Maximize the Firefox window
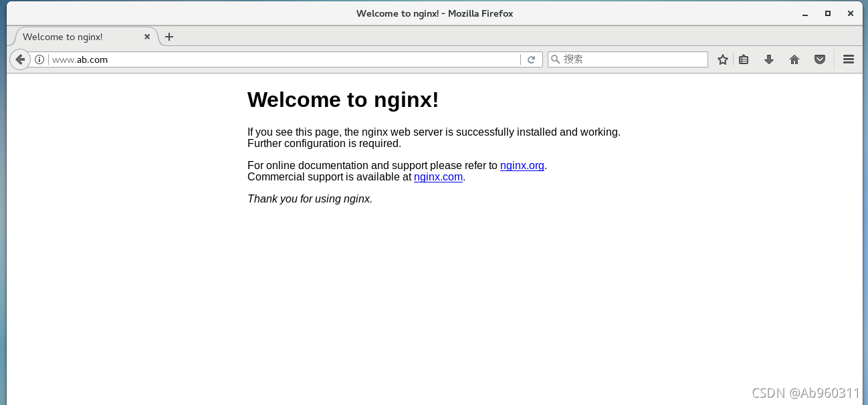 point(828,13)
